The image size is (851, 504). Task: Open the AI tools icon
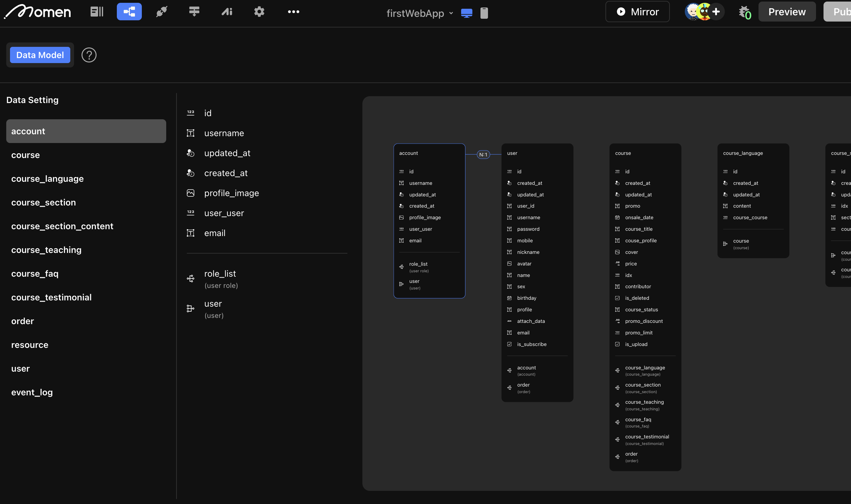click(226, 12)
